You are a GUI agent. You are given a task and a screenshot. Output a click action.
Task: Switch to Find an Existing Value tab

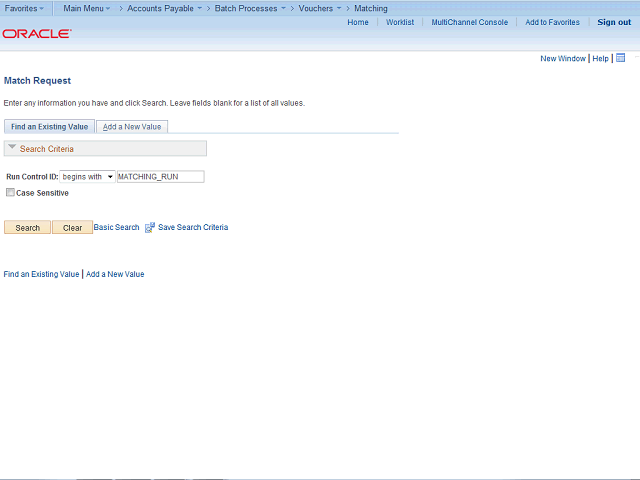coord(49,127)
